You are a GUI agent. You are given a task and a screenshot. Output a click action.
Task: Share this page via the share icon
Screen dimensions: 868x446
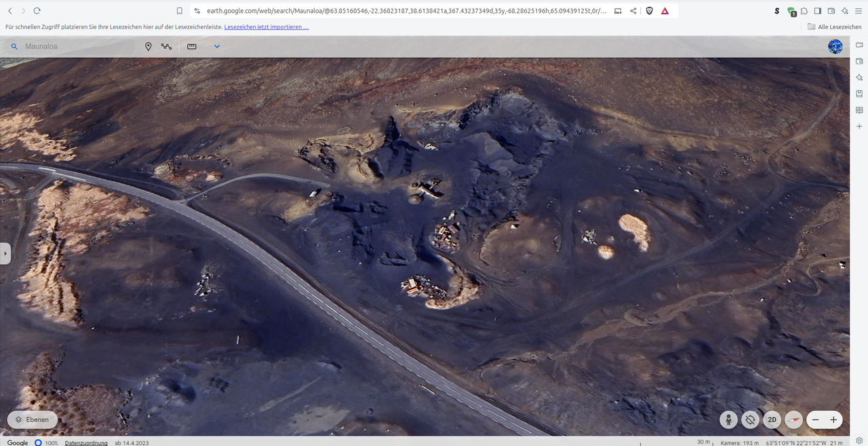[x=633, y=11]
